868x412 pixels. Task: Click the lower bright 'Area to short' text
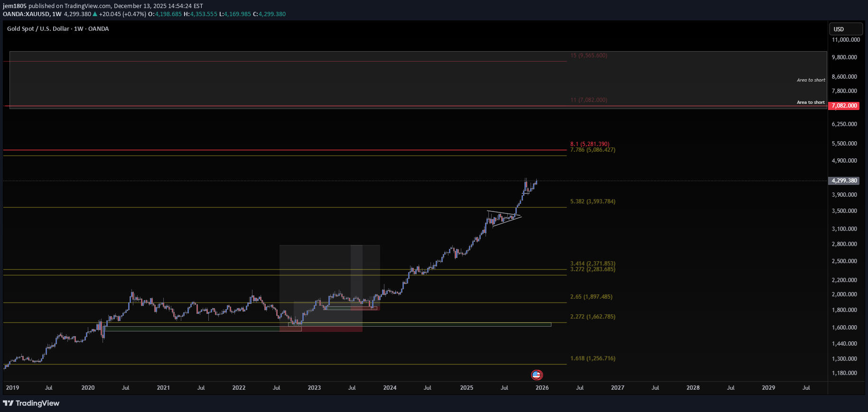coord(811,102)
